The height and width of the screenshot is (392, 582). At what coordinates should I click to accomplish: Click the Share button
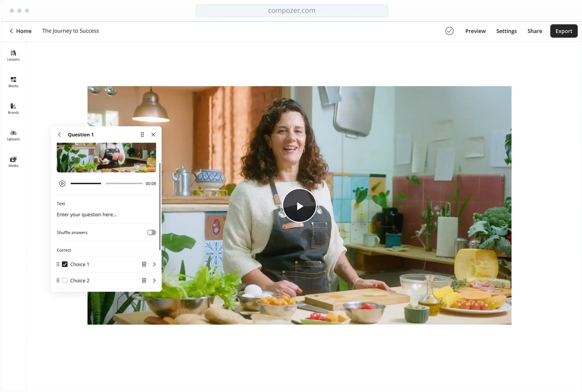click(x=535, y=31)
